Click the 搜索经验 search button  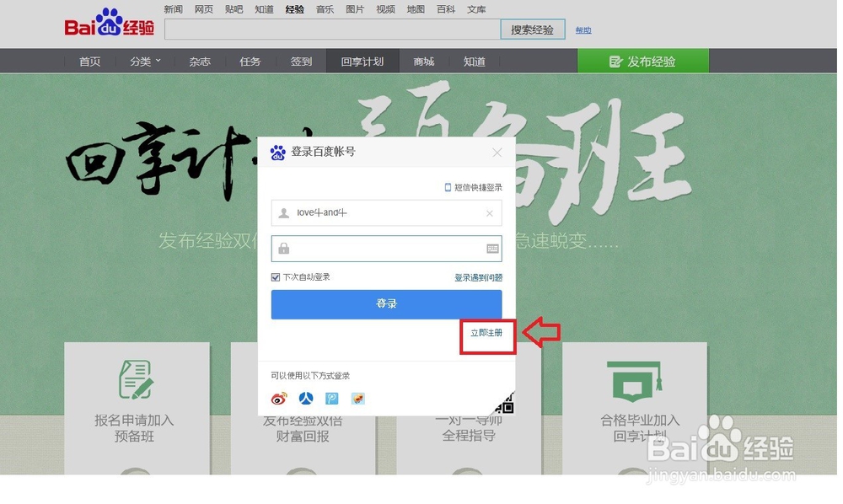pyautogui.click(x=532, y=29)
